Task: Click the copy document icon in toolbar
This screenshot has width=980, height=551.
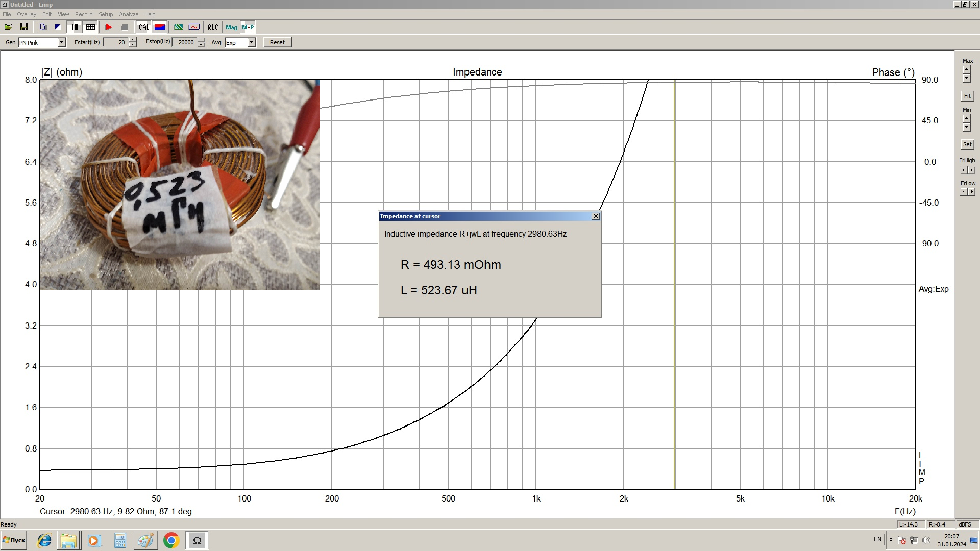Action: 43,27
